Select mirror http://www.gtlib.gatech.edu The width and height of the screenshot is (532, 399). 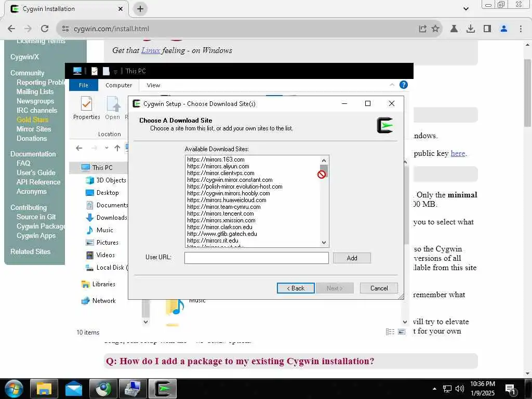click(x=222, y=234)
